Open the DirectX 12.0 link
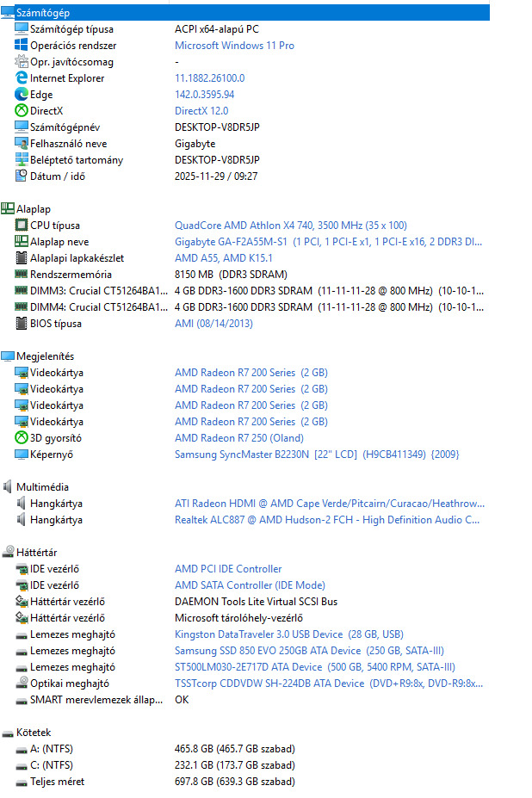The width and height of the screenshot is (532, 798). pyautogui.click(x=201, y=110)
